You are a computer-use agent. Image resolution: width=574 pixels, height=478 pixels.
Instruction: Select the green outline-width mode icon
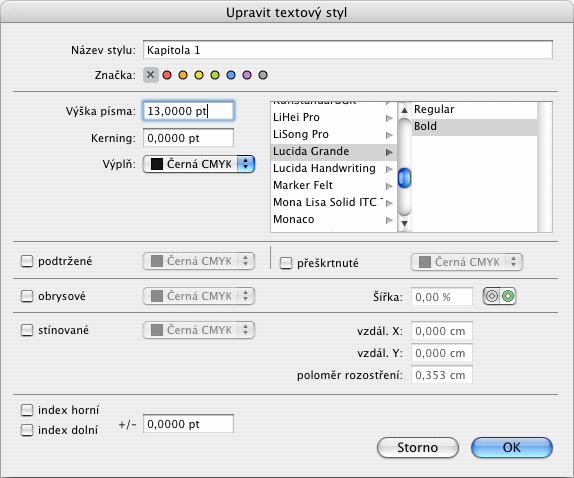508,296
